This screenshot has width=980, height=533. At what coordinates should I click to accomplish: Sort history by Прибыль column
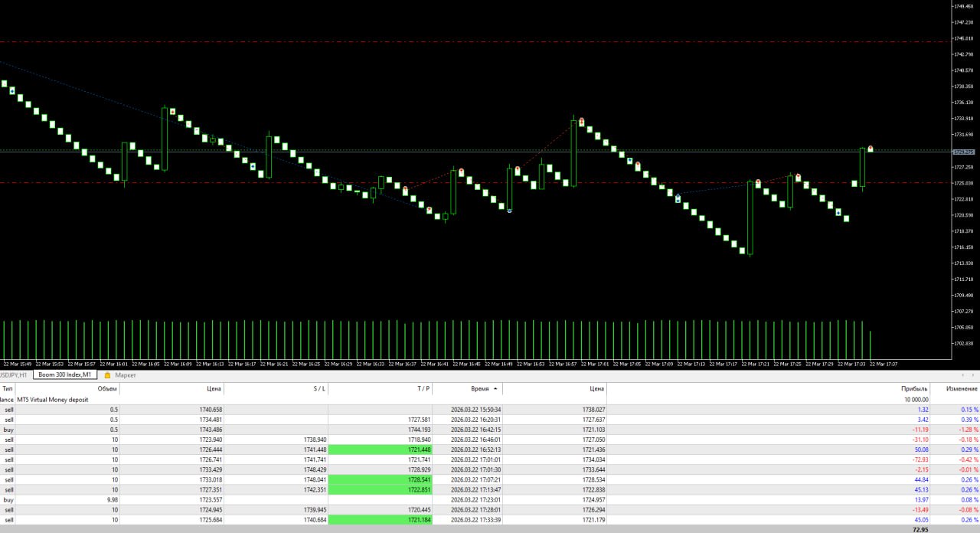click(915, 389)
